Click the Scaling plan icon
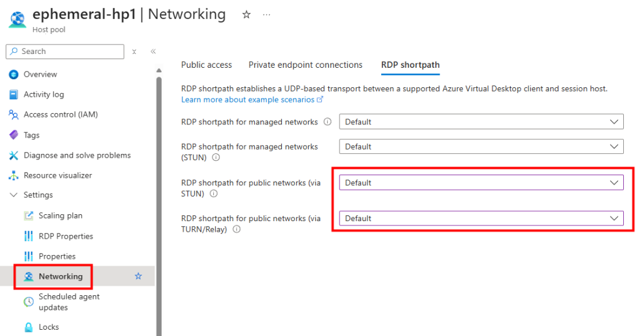This screenshot has height=336, width=644. coord(29,215)
